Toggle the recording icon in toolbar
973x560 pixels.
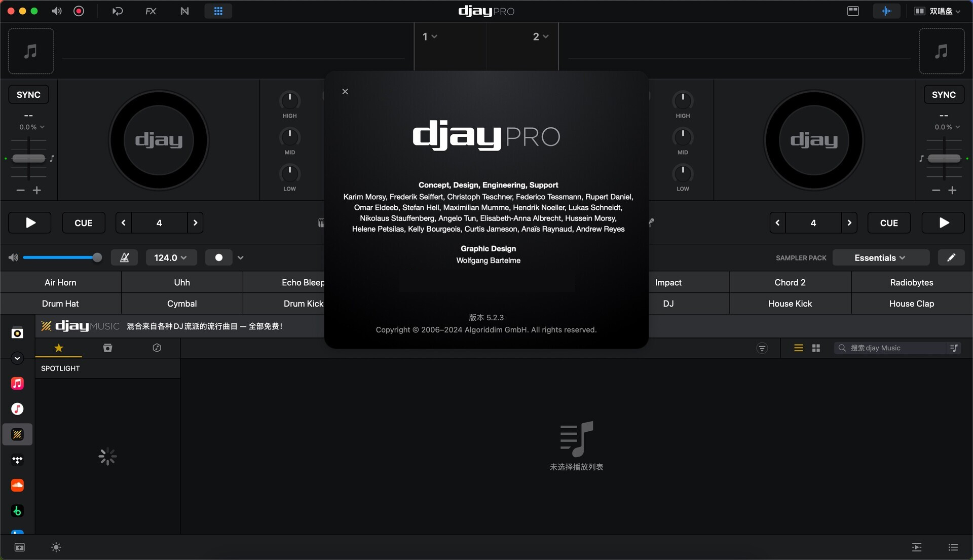click(79, 11)
